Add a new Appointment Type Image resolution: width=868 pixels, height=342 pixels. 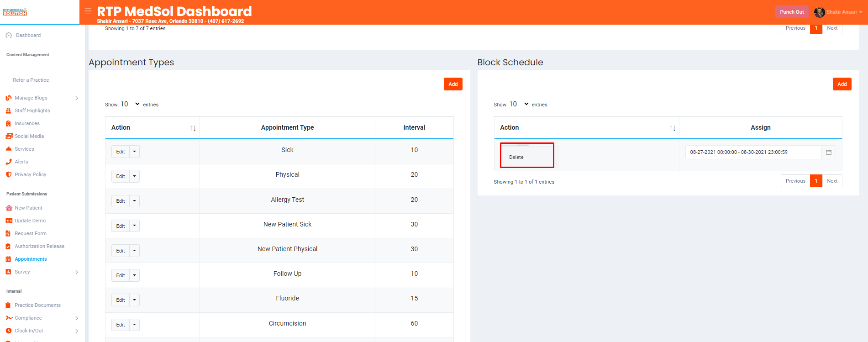453,84
